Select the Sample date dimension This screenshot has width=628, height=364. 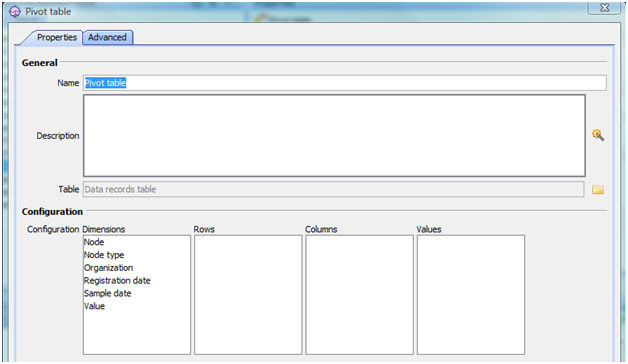[x=108, y=293]
